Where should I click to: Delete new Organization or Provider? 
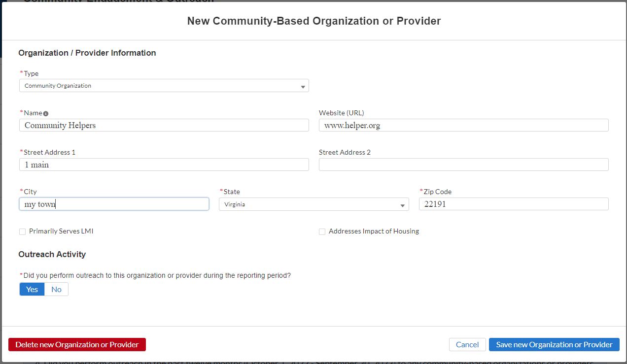tap(77, 345)
